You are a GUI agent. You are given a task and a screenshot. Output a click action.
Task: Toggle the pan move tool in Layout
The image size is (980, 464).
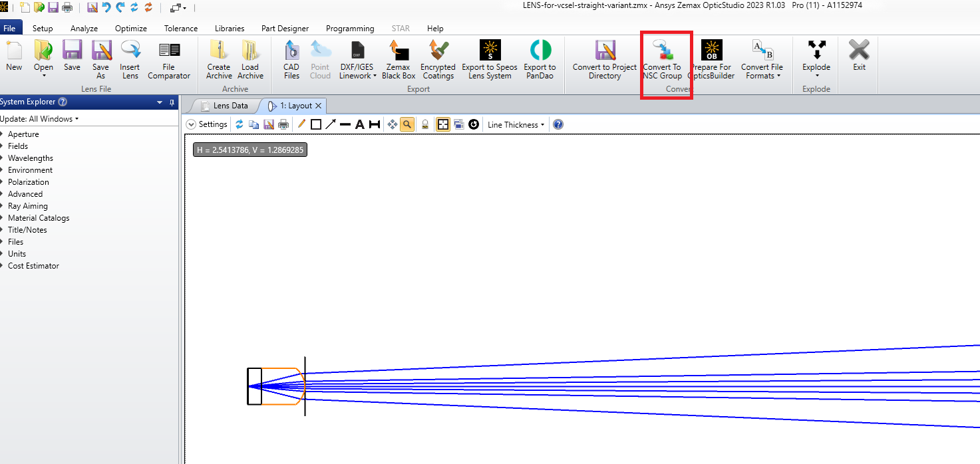coord(393,124)
